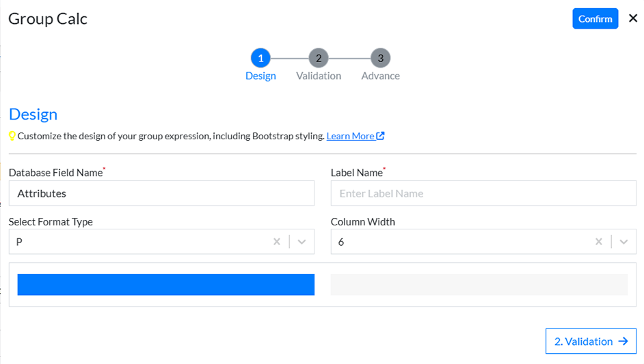Click into the Label Name field

483,193
